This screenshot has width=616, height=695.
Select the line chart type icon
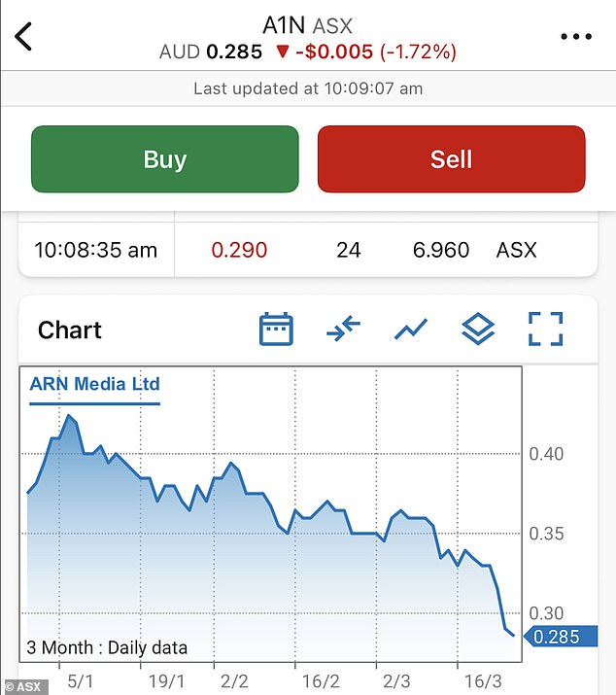pos(410,330)
